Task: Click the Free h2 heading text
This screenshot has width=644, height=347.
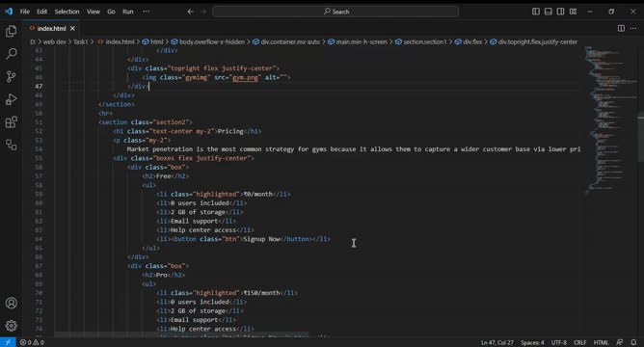Action: pos(163,176)
